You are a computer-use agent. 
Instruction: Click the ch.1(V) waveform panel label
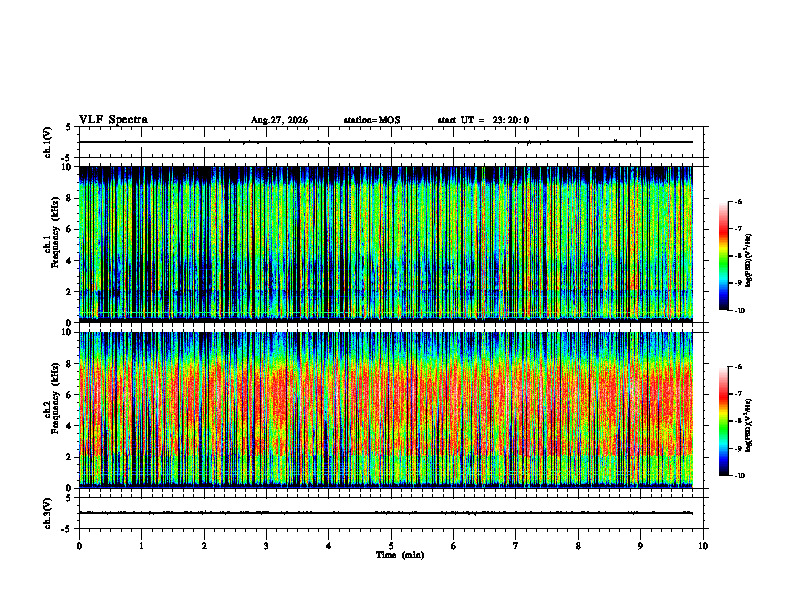(48, 142)
